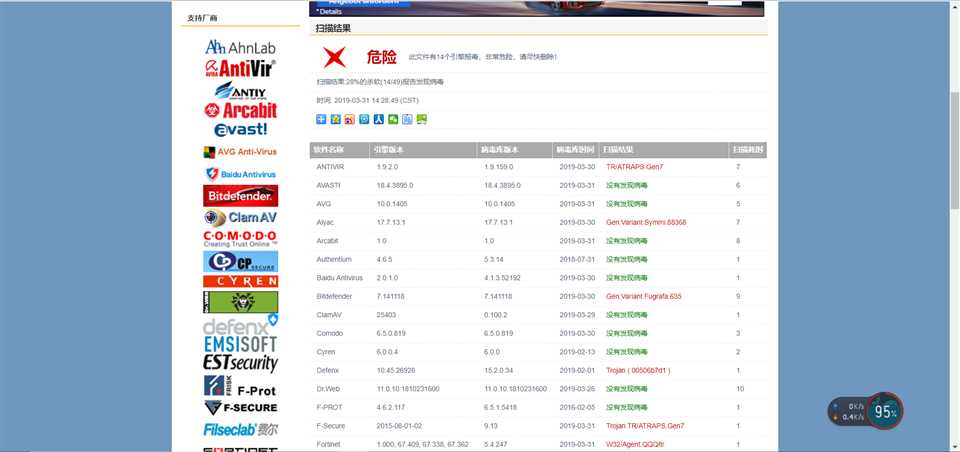This screenshot has width=960, height=452.
Task: Click the Comodo table row name
Action: [329, 333]
